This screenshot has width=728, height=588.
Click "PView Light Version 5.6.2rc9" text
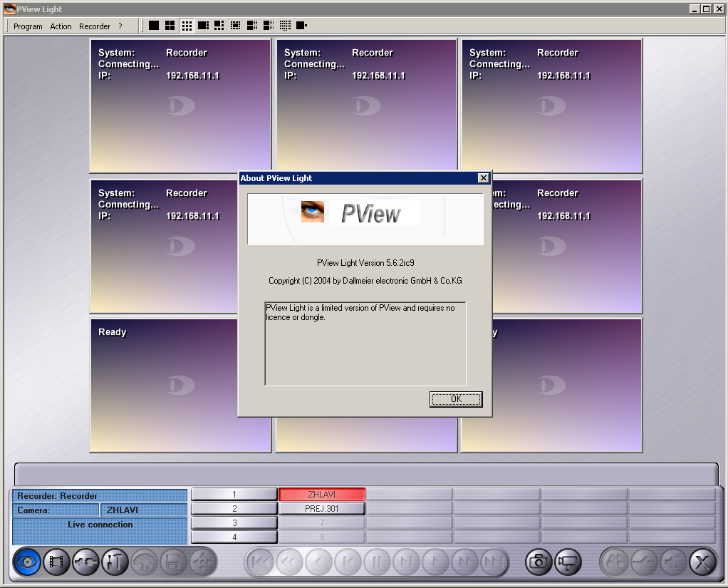pos(365,263)
